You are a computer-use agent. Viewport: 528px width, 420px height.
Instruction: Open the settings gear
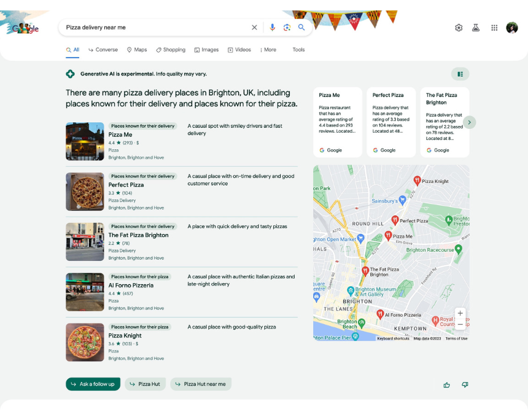coord(459,28)
